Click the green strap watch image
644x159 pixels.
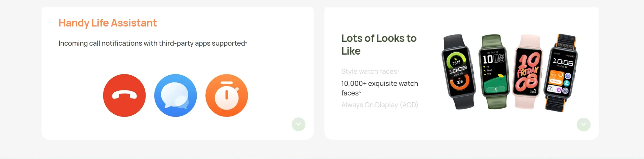tap(494, 72)
